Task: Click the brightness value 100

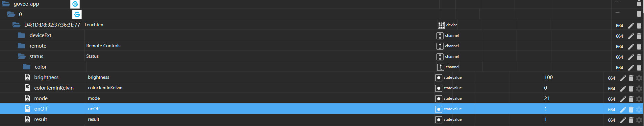Action: [548, 77]
